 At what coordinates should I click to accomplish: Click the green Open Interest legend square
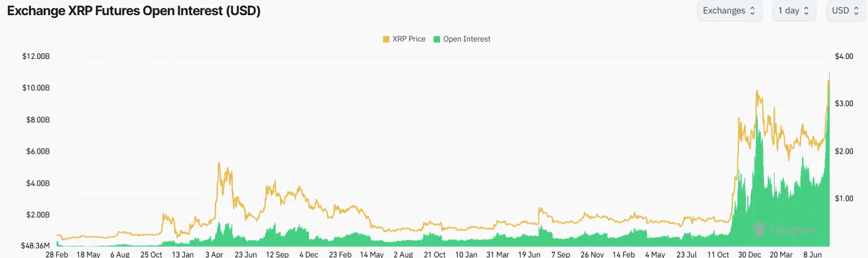click(436, 39)
